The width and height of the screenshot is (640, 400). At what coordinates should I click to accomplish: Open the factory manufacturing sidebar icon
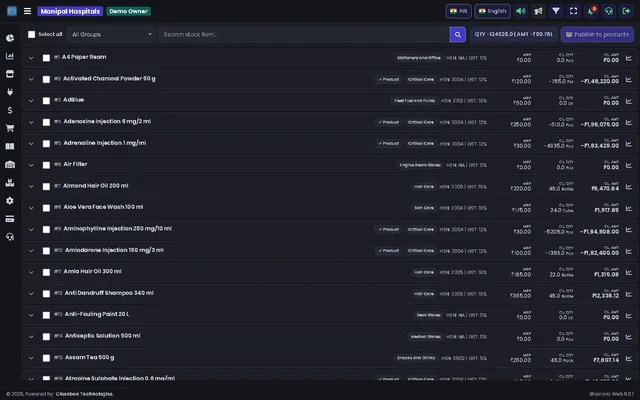click(x=10, y=182)
